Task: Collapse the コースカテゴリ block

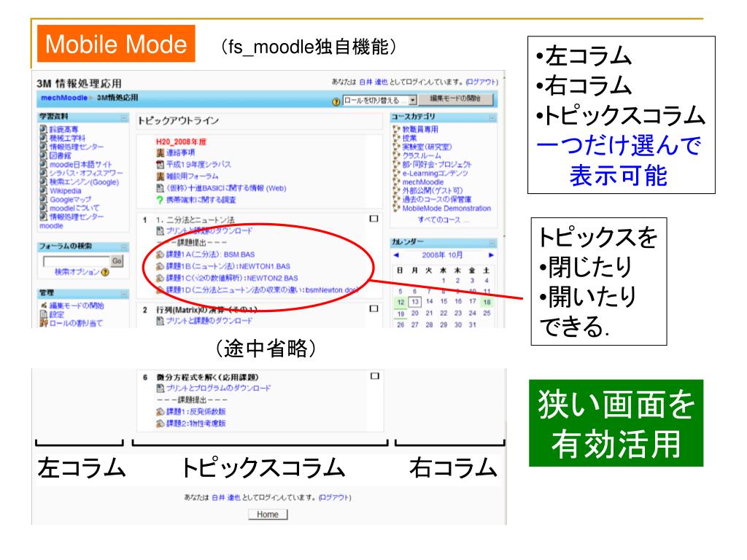Action: click(492, 117)
